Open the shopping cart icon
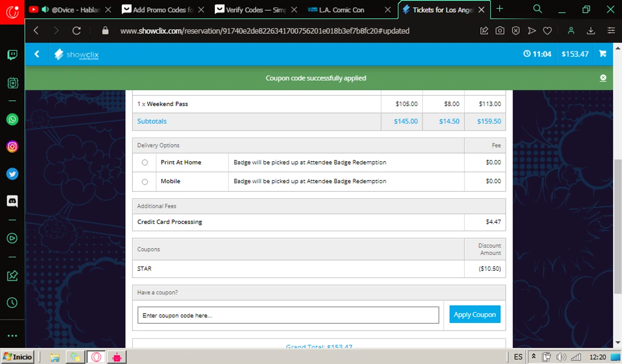The height and width of the screenshot is (364, 622). [603, 54]
